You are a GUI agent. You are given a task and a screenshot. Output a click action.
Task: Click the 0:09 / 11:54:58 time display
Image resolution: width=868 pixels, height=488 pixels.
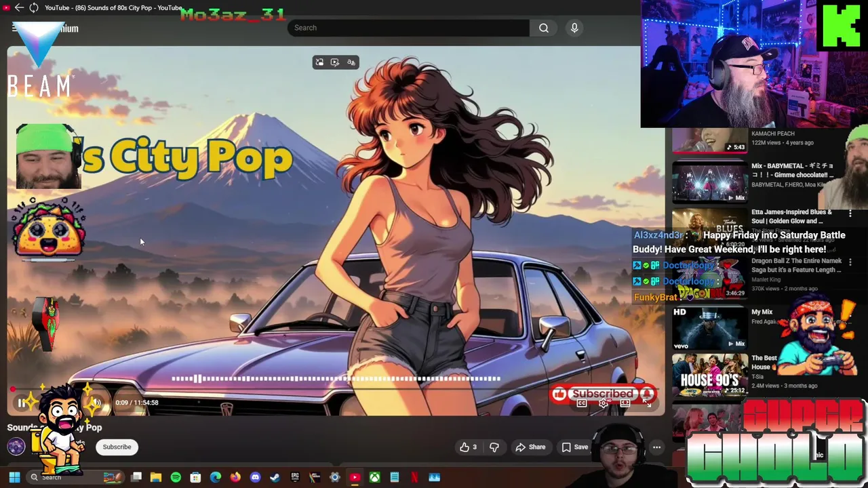136,403
